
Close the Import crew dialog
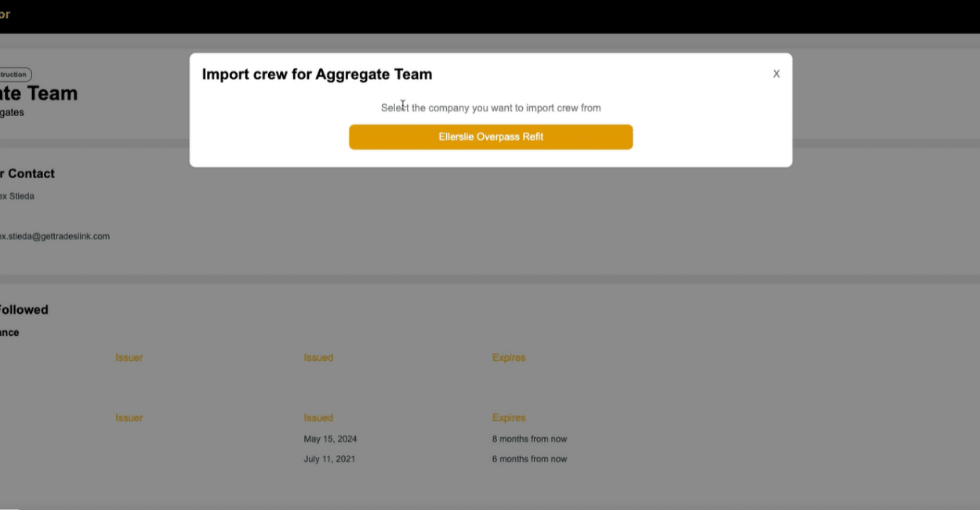coord(776,74)
